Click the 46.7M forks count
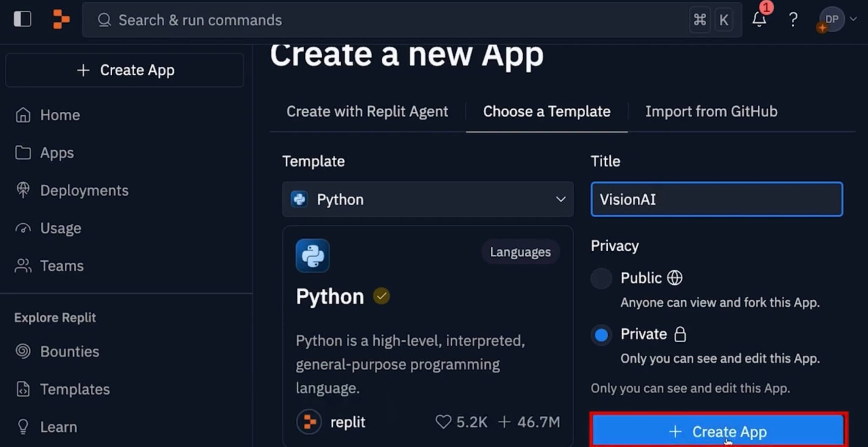868x447 pixels. (x=538, y=422)
